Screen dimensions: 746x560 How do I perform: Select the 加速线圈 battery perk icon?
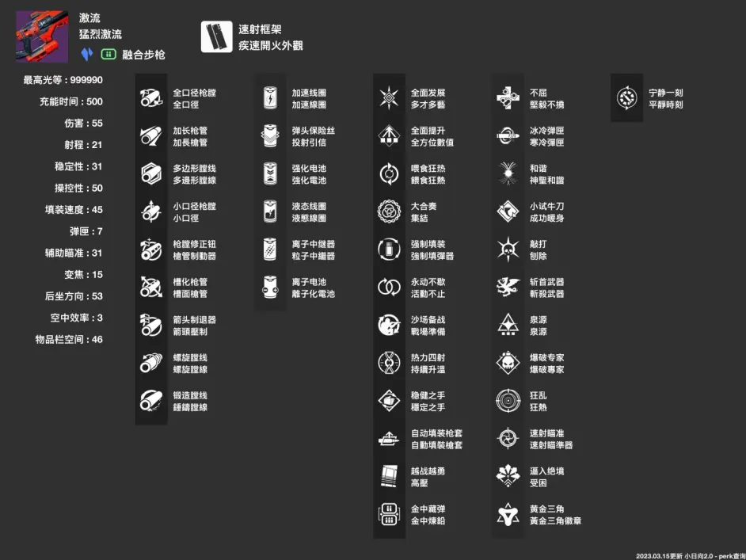point(270,96)
